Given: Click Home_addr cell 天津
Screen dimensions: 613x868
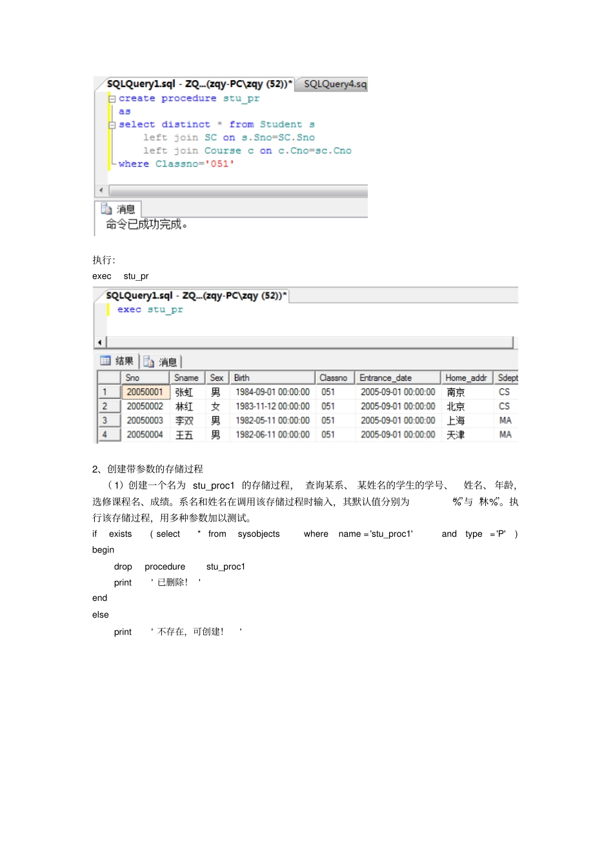Looking at the screenshot, I should 467,434.
